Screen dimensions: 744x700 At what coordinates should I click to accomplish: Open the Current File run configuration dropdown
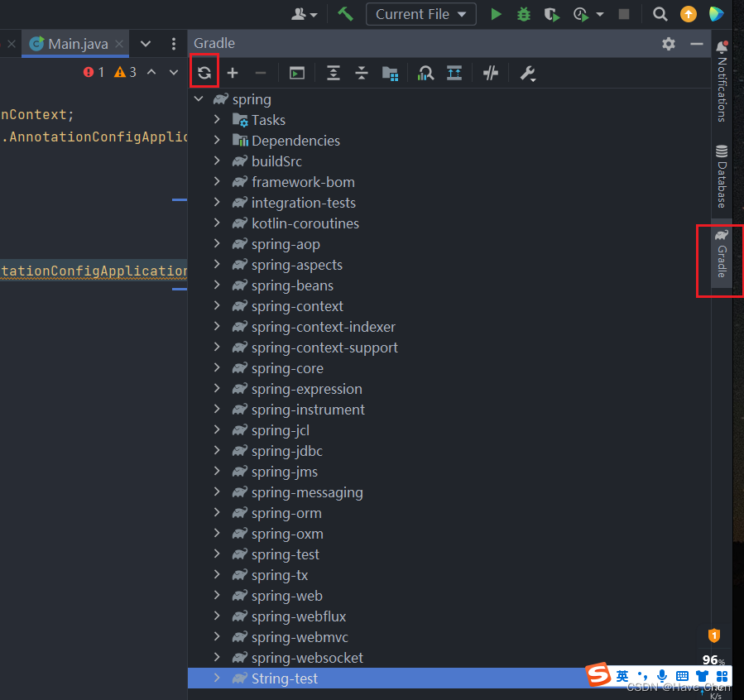(421, 14)
